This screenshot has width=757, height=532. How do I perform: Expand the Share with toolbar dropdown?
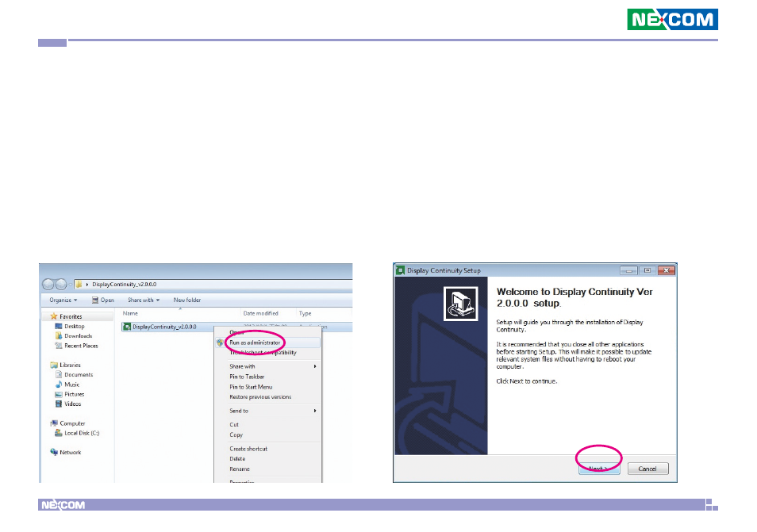(x=144, y=300)
